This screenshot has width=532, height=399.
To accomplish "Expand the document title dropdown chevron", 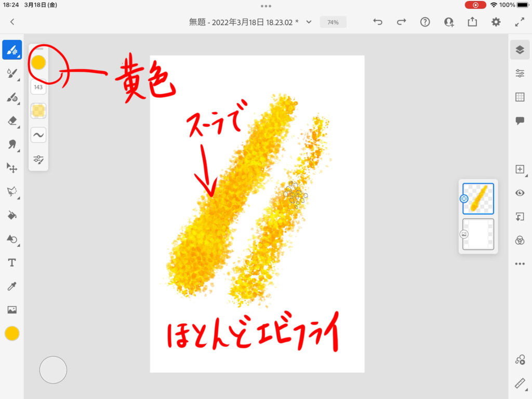I will [309, 22].
